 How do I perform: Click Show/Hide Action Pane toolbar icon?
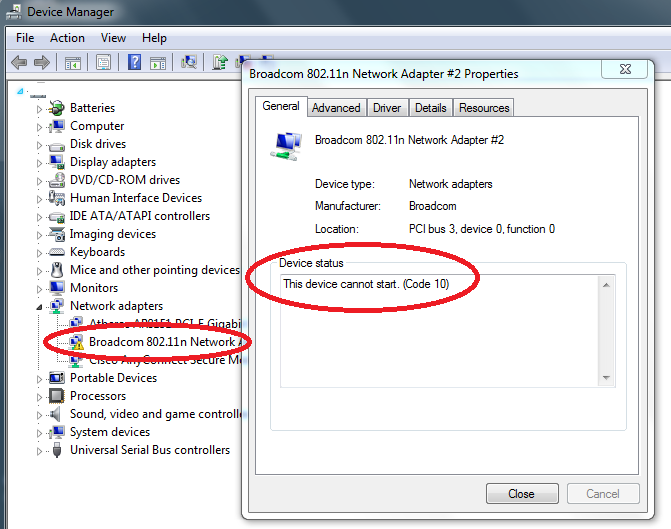pos(158,63)
